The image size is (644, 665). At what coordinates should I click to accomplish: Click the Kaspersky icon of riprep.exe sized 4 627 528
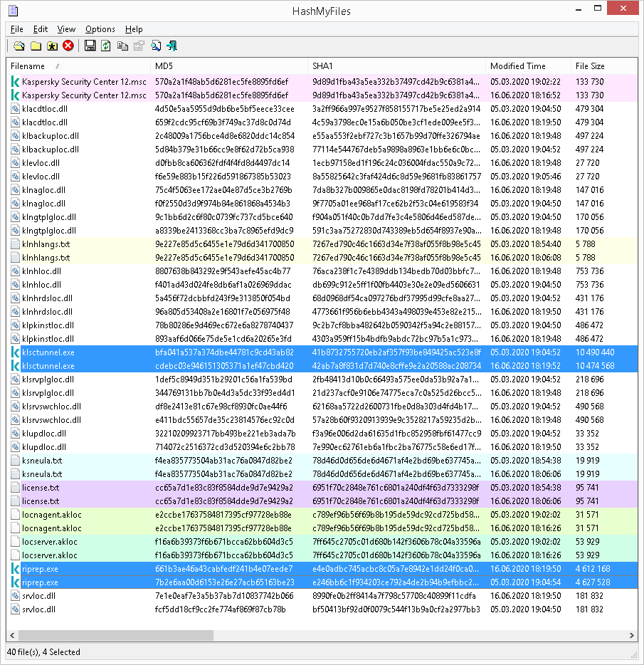click(x=15, y=582)
